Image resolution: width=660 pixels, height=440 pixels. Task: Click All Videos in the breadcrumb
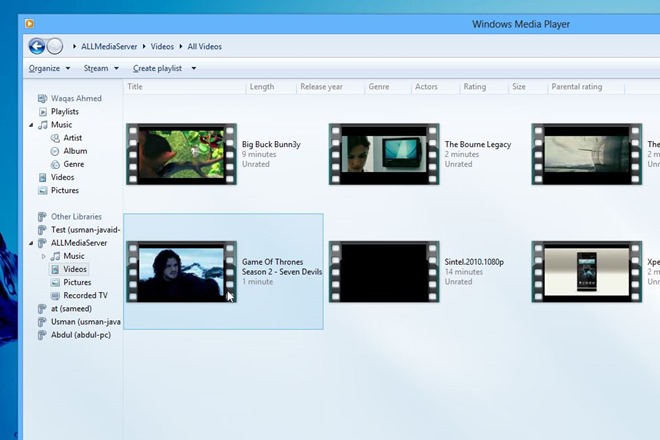(205, 47)
